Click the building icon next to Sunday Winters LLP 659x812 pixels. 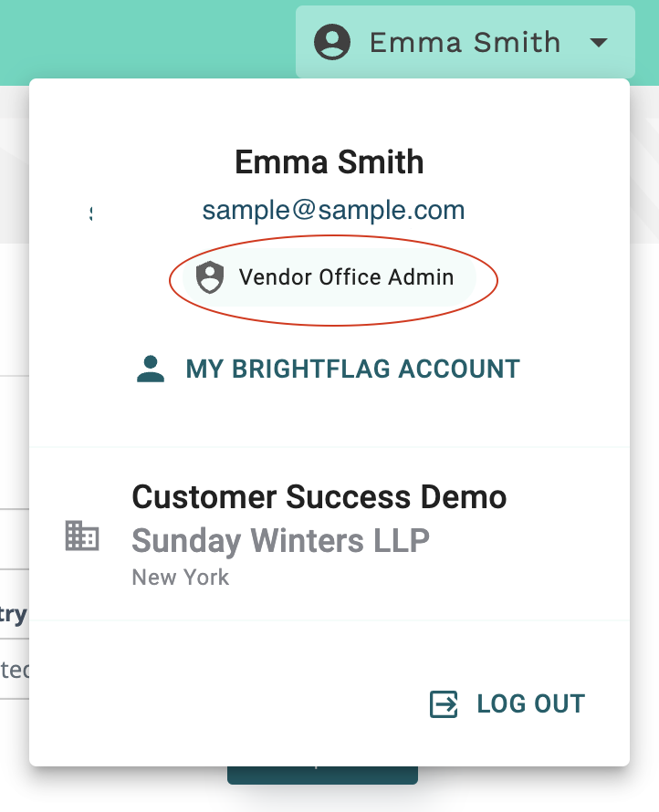pos(82,536)
